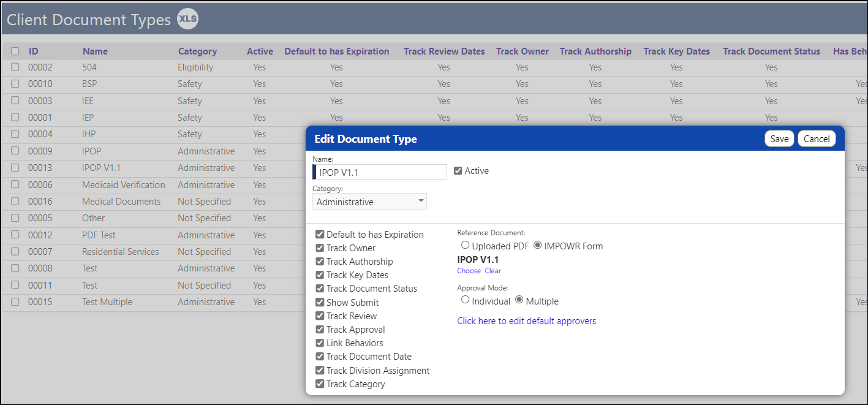Check the row checkbox for 504
868x405 pixels.
(x=15, y=67)
